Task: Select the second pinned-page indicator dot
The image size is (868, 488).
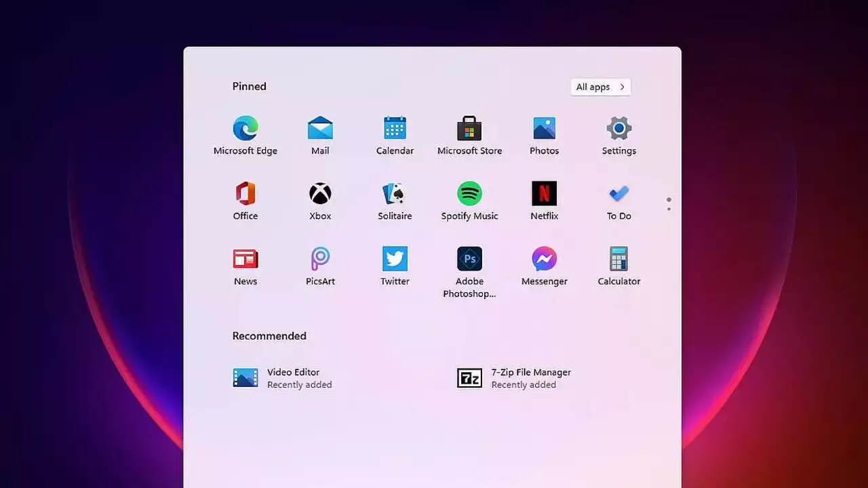Action: point(669,209)
